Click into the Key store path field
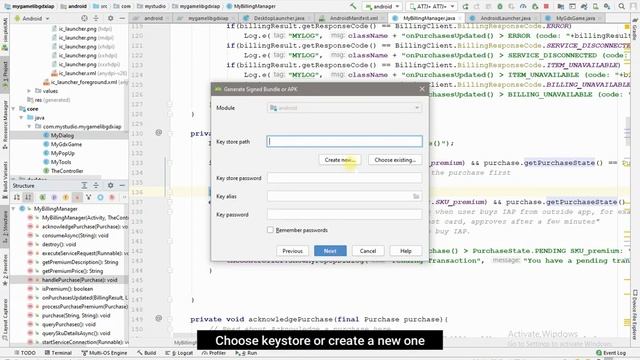 click(344, 142)
